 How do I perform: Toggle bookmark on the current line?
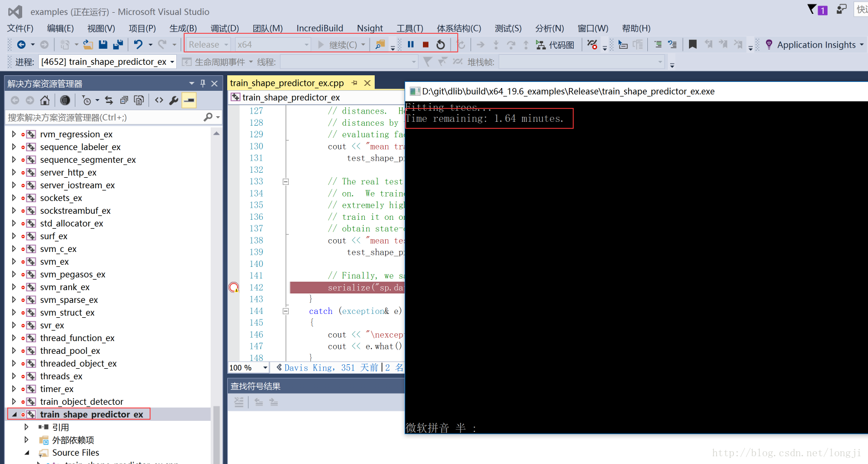coord(692,44)
